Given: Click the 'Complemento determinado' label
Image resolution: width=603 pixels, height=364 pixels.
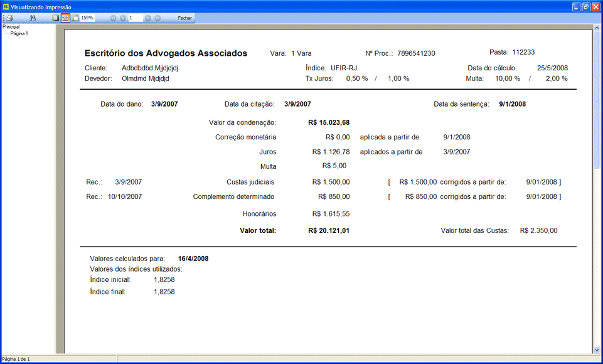Looking at the screenshot, I should pyautogui.click(x=233, y=197).
